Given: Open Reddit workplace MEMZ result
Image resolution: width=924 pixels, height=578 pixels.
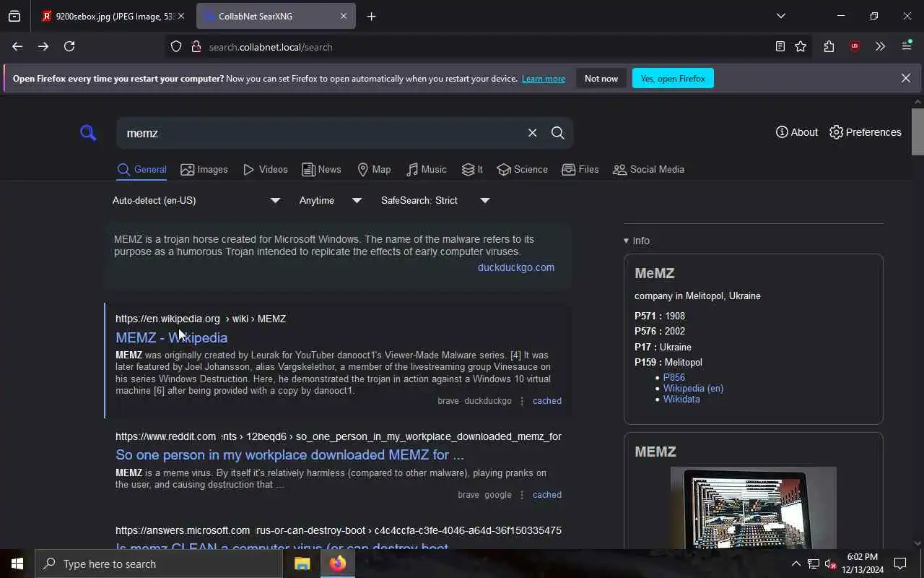Looking at the screenshot, I should pos(289,454).
